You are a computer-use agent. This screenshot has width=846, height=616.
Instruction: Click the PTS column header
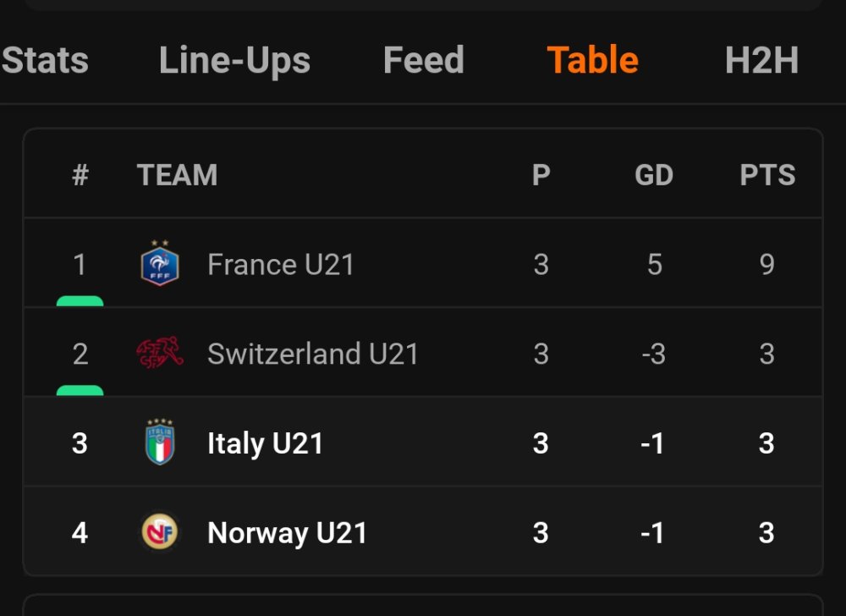tap(767, 175)
